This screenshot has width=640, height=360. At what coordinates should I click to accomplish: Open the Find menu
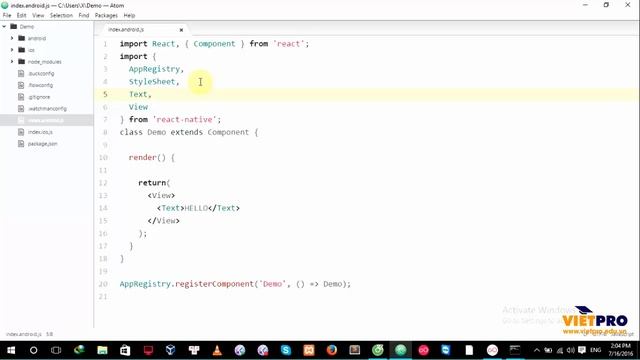pyautogui.click(x=84, y=16)
